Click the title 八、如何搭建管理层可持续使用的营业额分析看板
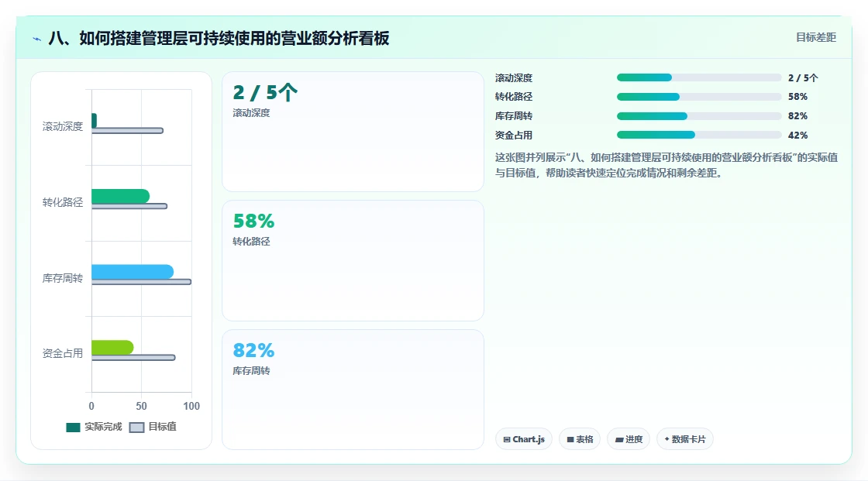868x481 pixels. [x=219, y=38]
